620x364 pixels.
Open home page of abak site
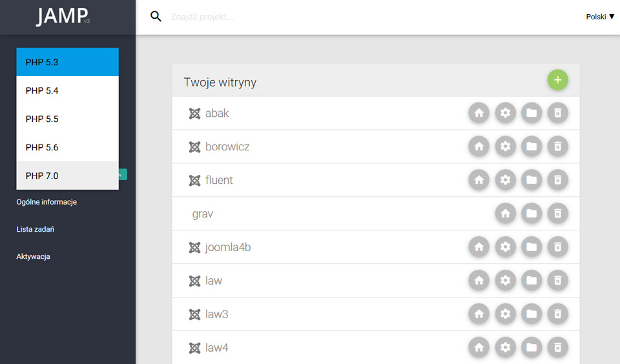479,113
